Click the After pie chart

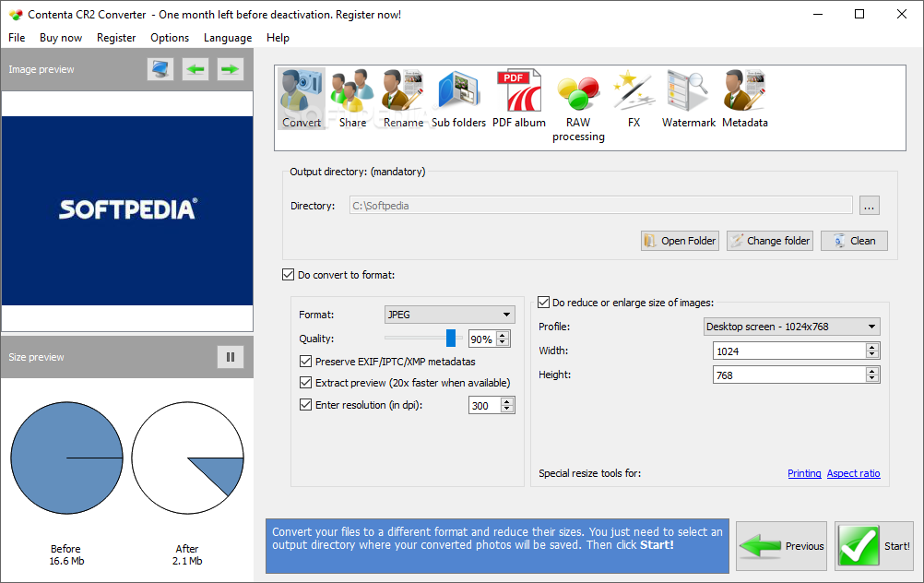187,458
